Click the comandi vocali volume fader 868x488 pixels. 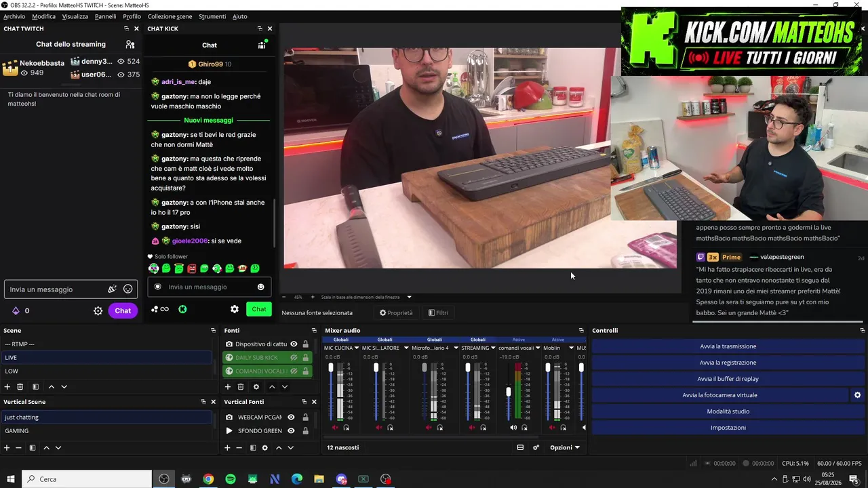(x=509, y=392)
